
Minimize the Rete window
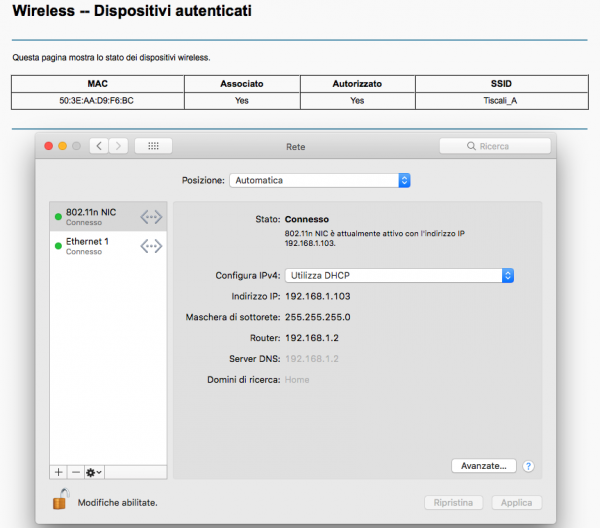tap(62, 146)
